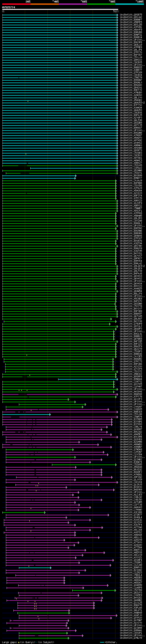Click the purple ~60% identity legend segment
The height and width of the screenshot is (644, 146).
73,4
